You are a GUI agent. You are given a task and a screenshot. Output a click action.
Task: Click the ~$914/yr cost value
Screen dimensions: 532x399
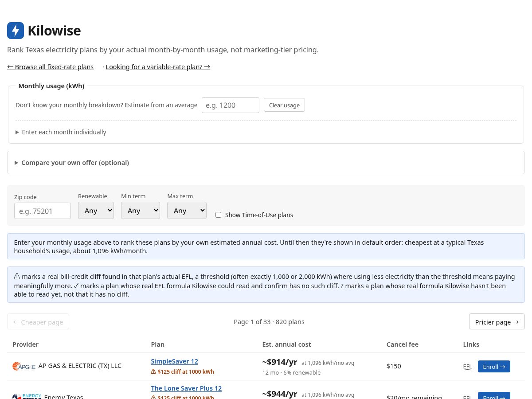[x=280, y=362]
